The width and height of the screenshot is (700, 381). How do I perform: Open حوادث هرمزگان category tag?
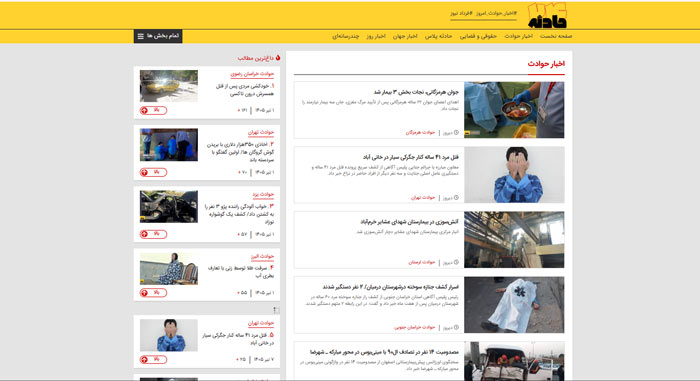[420, 133]
